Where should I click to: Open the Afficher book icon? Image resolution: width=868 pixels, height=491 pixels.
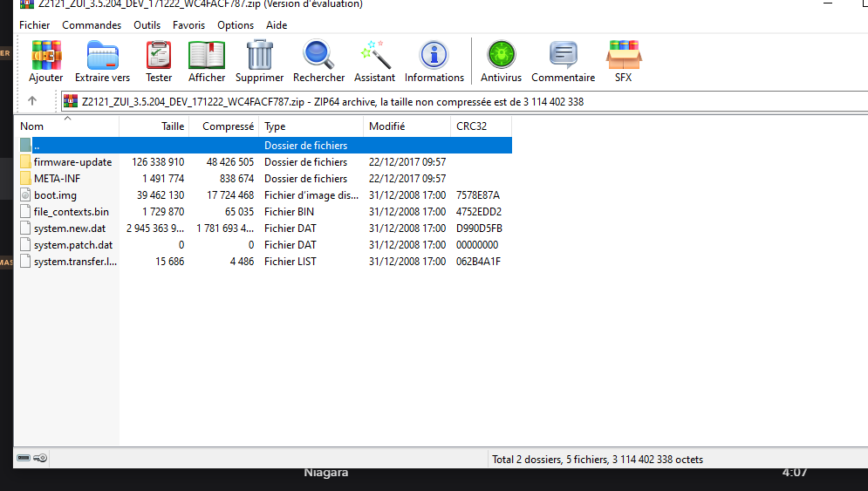tap(207, 55)
